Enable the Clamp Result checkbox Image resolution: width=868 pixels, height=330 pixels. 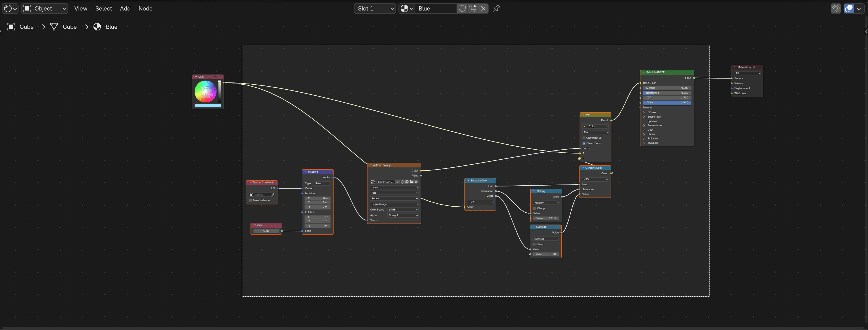(584, 138)
